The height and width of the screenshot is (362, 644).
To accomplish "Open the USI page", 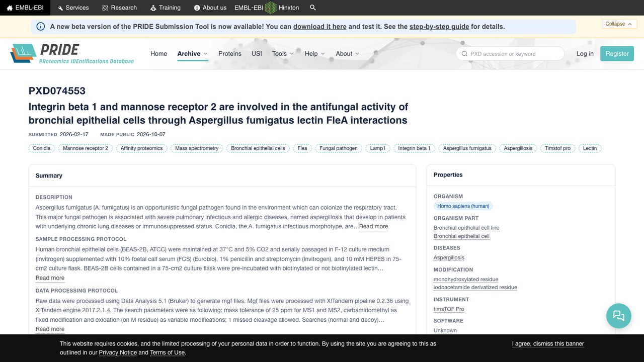I will click(x=257, y=54).
